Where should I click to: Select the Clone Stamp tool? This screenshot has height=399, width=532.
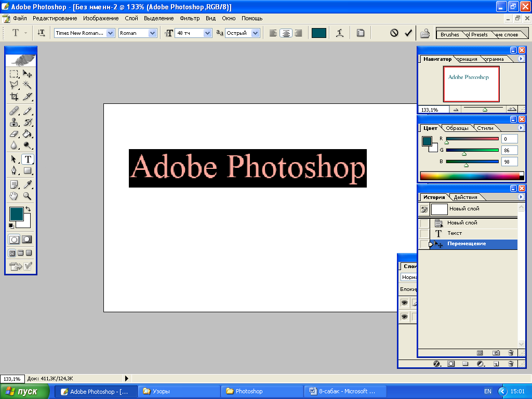tap(14, 122)
